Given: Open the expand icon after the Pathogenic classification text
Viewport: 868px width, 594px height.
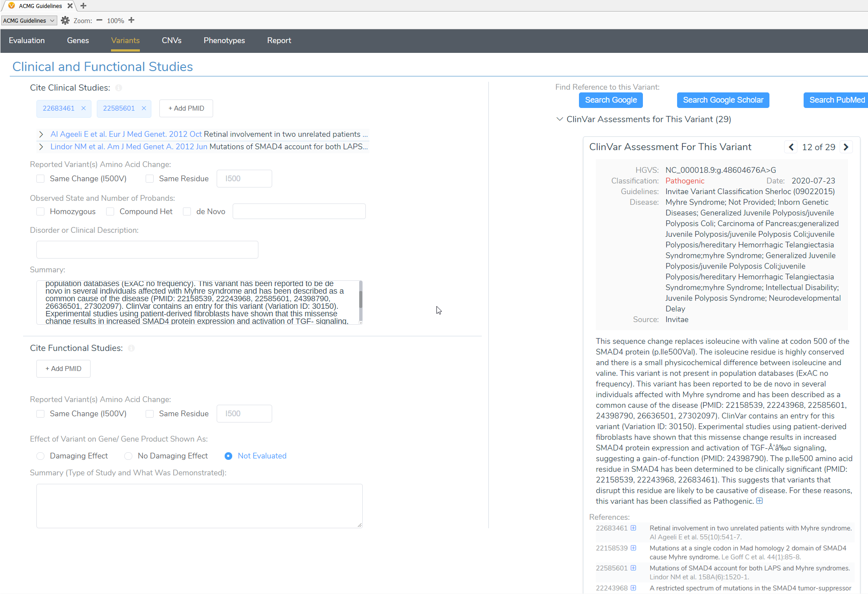Looking at the screenshot, I should [760, 501].
